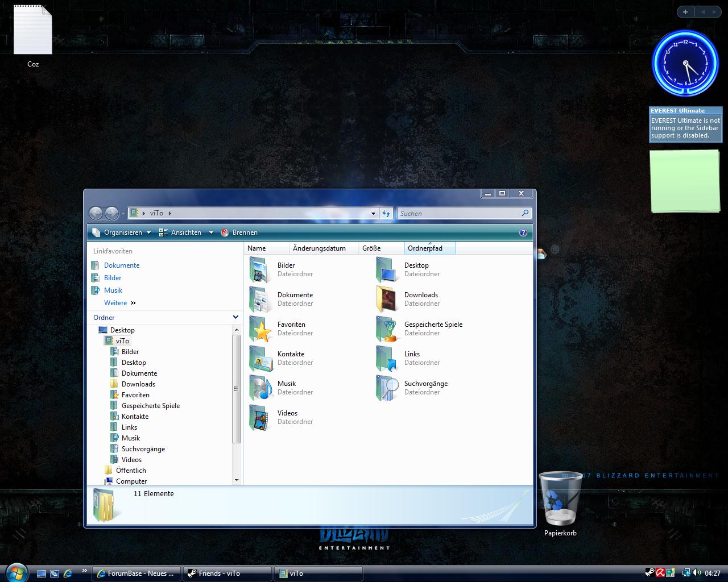Click the search magnifier icon in Suchen box
728x582 pixels.
click(x=525, y=213)
